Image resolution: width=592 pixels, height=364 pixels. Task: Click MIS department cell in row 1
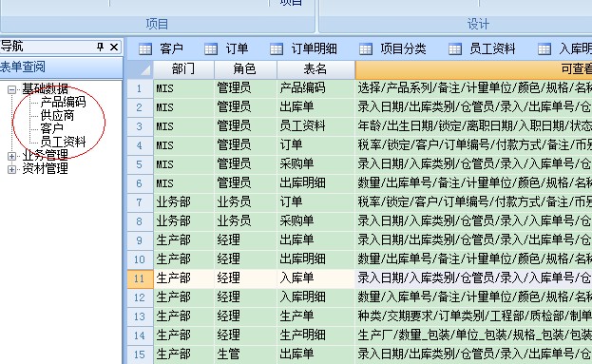coord(183,88)
